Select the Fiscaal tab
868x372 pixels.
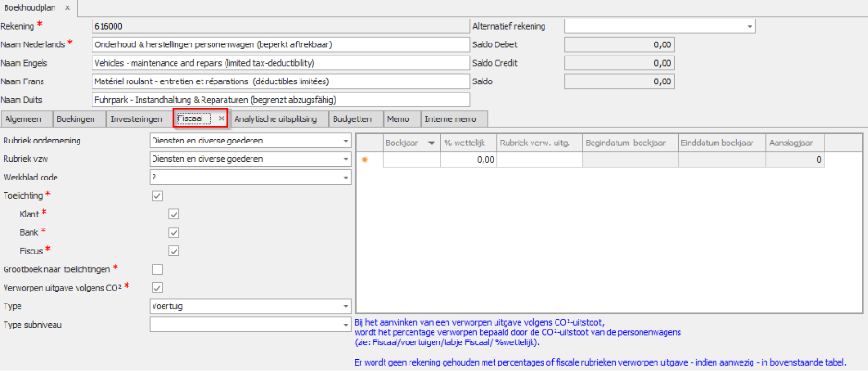pos(194,118)
